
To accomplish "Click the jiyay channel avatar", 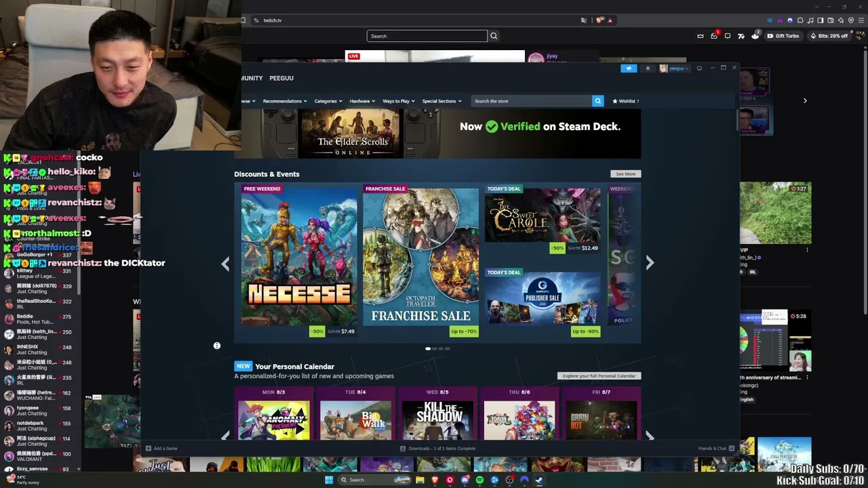I will [536, 60].
